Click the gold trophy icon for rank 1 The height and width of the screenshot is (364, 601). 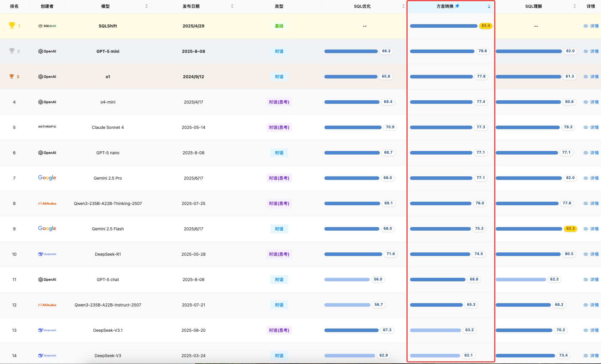tap(12, 26)
